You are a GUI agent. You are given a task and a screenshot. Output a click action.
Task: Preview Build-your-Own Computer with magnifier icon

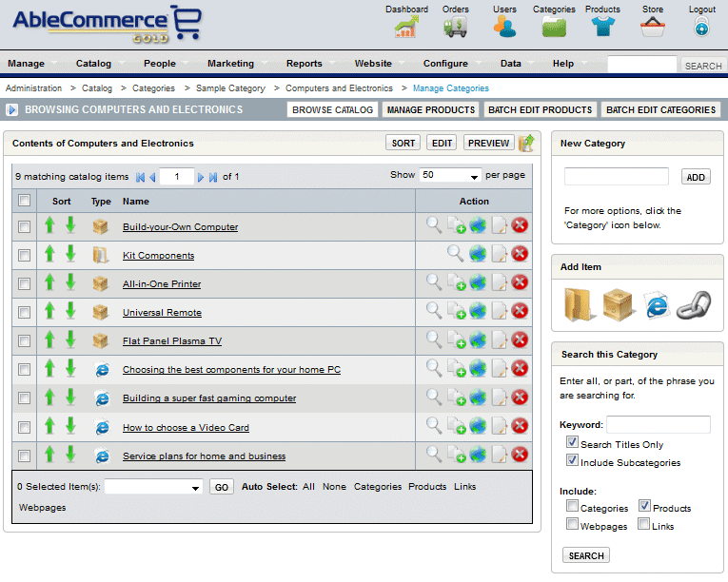click(434, 225)
